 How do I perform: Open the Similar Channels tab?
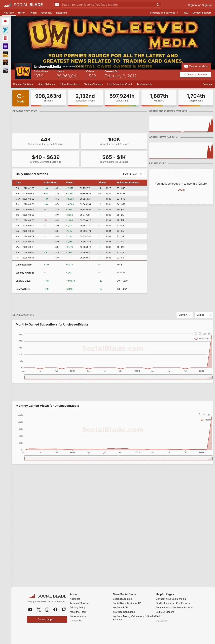click(x=93, y=84)
